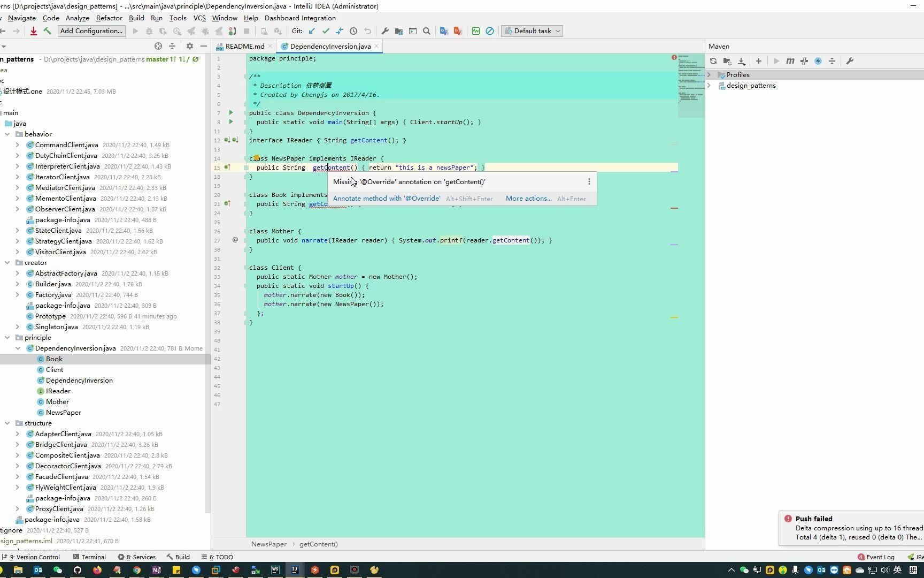Click the Git Commit checkmark icon

[x=326, y=31]
